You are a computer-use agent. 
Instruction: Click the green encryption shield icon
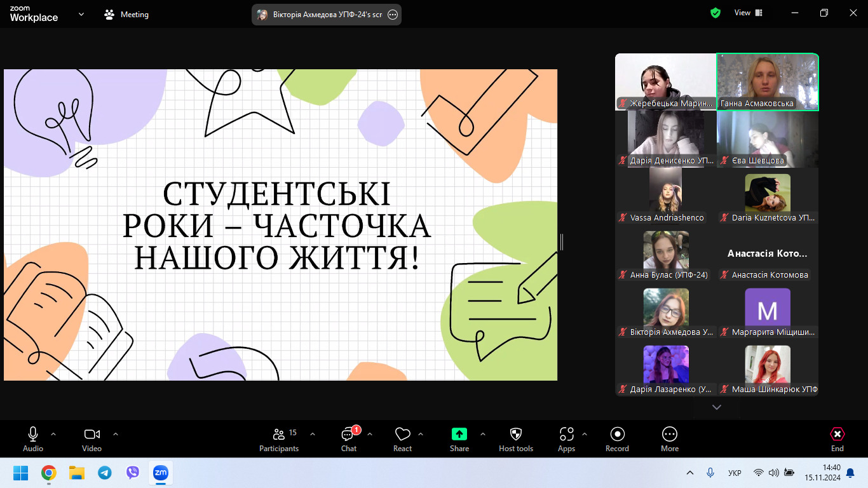(715, 13)
